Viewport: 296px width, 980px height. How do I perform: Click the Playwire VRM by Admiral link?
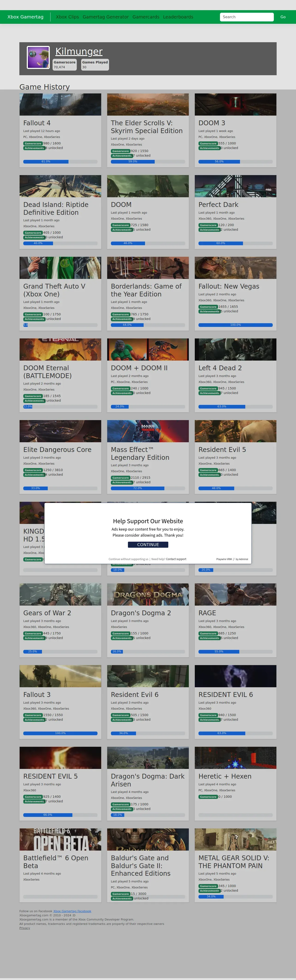click(x=232, y=559)
